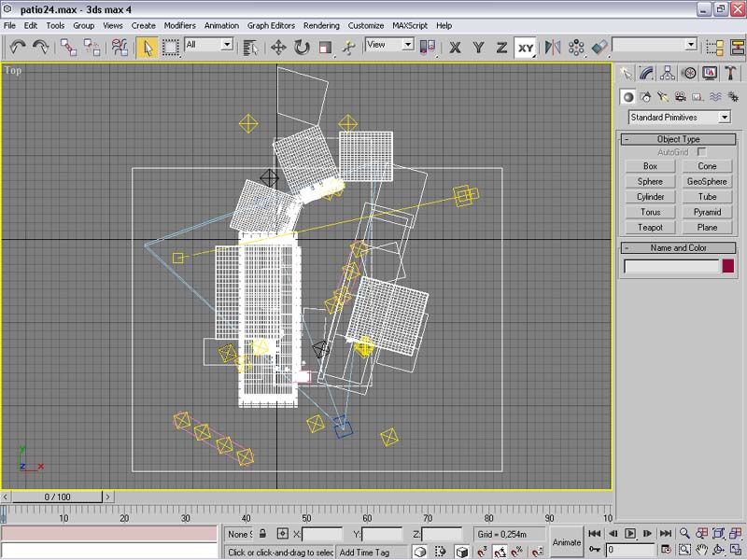747x560 pixels.
Task: Click the Teapot primitive button
Action: point(650,227)
